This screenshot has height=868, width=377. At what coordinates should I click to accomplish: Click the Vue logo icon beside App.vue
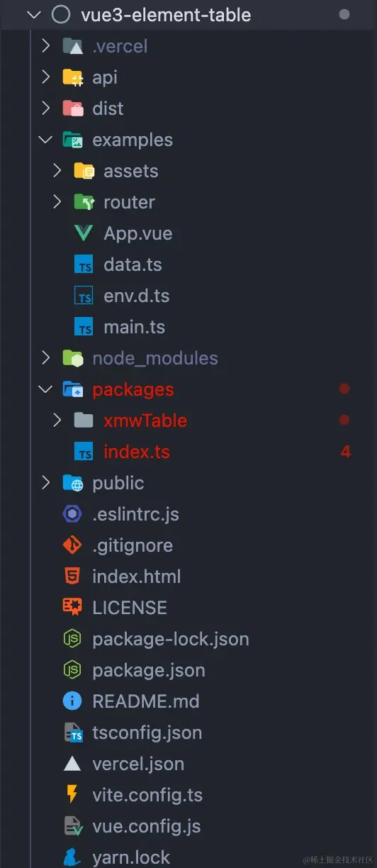(x=84, y=233)
